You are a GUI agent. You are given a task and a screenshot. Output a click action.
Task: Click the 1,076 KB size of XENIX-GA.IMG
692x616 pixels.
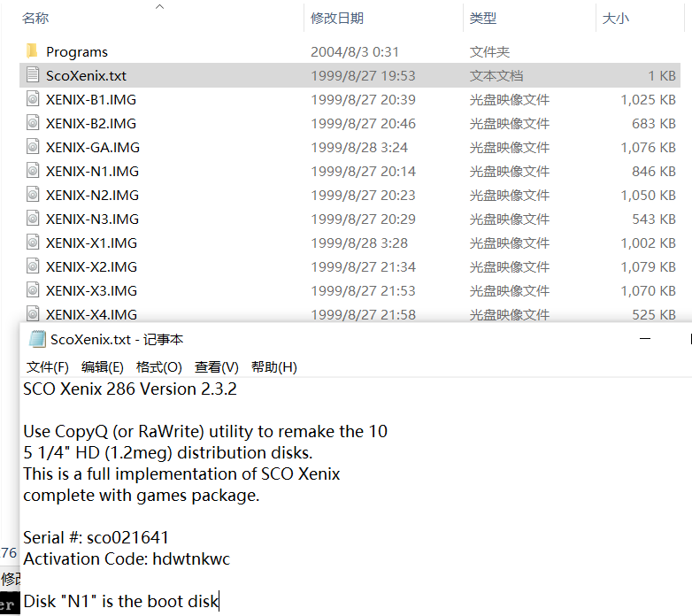(648, 147)
